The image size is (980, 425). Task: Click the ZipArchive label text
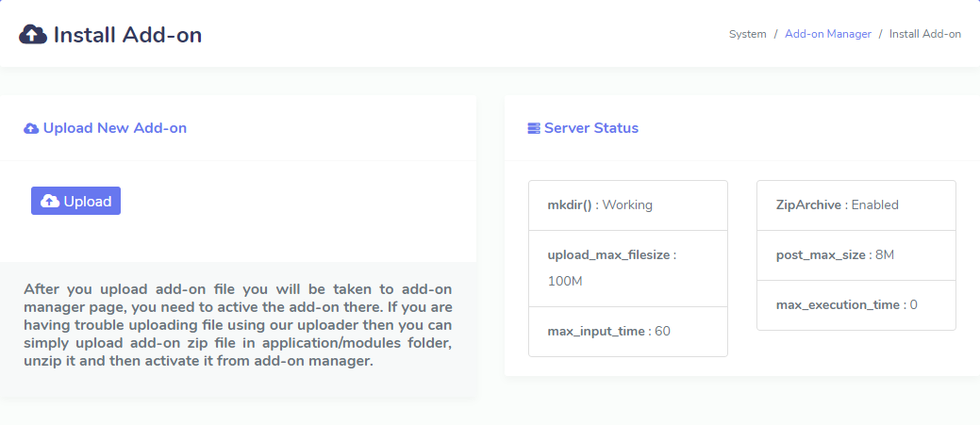(x=808, y=204)
